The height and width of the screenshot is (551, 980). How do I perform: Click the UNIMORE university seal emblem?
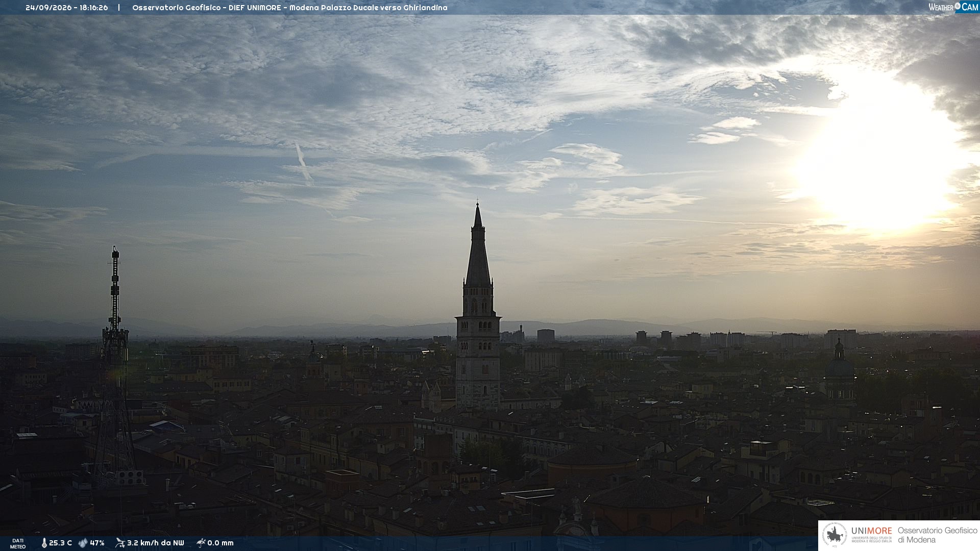tap(835, 535)
